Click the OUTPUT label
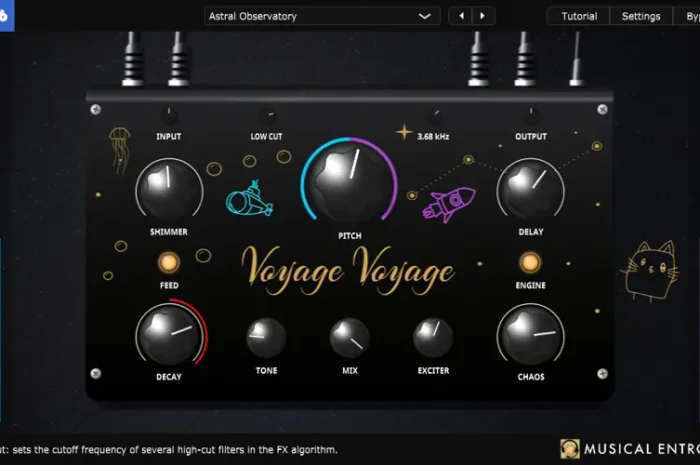The width and height of the screenshot is (700, 465). 531,137
